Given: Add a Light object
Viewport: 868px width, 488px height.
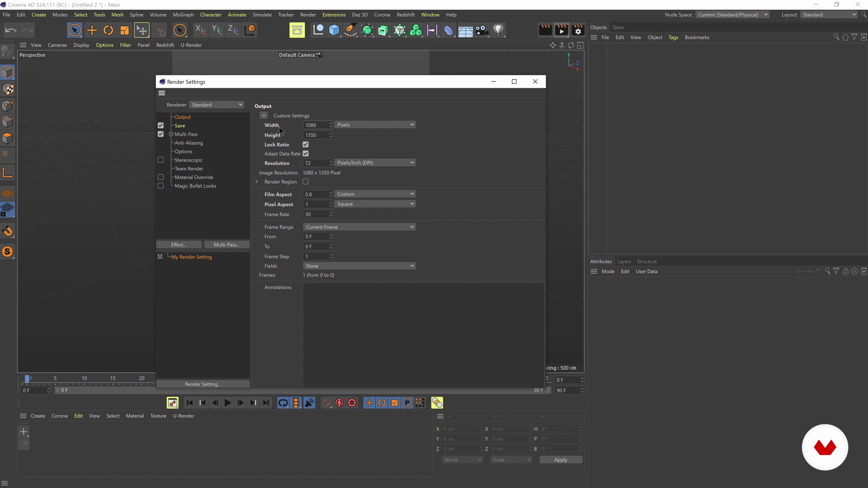Looking at the screenshot, I should tap(498, 30).
